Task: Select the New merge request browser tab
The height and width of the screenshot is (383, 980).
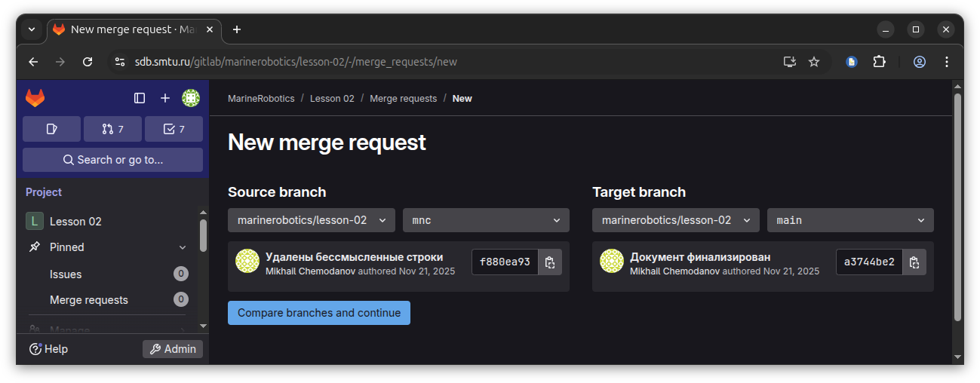Action: point(133,29)
